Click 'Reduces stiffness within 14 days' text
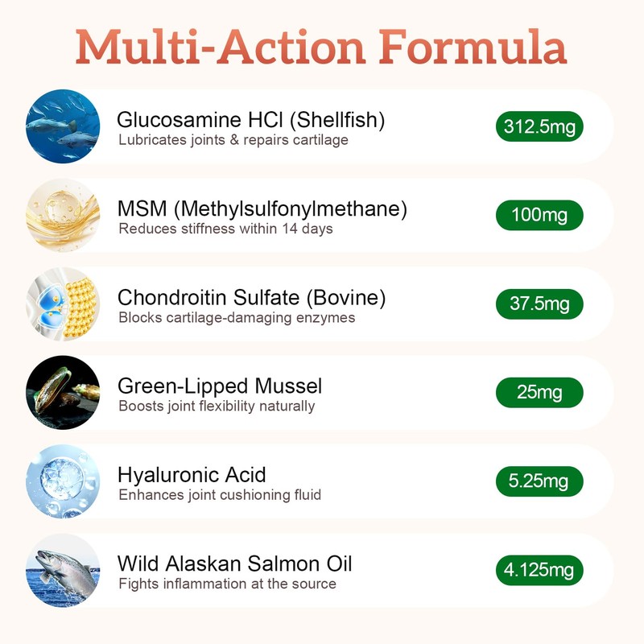 point(225,229)
